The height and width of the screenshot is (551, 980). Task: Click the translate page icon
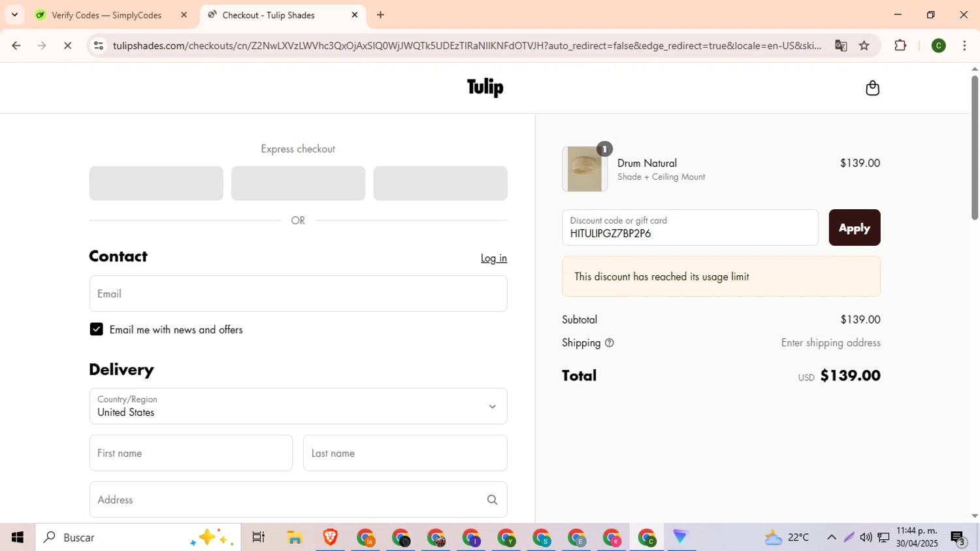(x=841, y=46)
